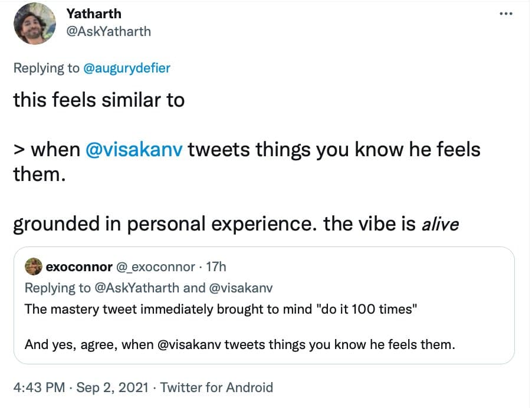Click the @_exoconnor handle in quoted tweet
The width and height of the screenshot is (532, 408).
click(x=155, y=267)
